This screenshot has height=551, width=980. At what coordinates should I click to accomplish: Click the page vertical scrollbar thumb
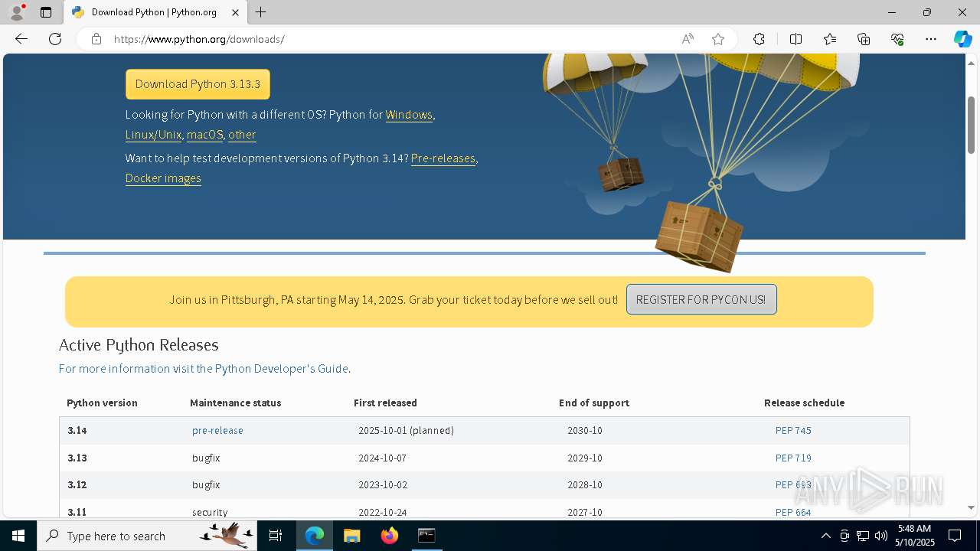tap(971, 124)
